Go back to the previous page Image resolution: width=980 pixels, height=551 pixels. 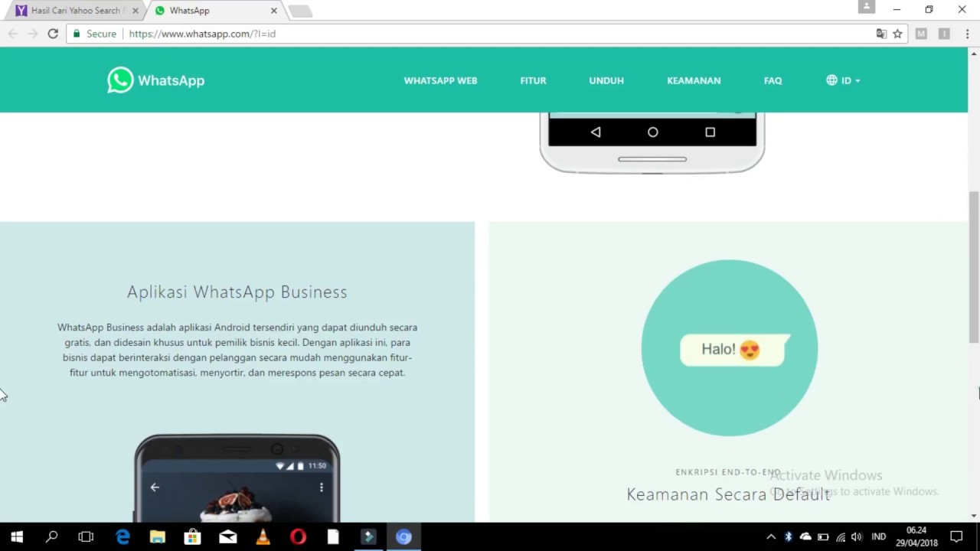[13, 34]
